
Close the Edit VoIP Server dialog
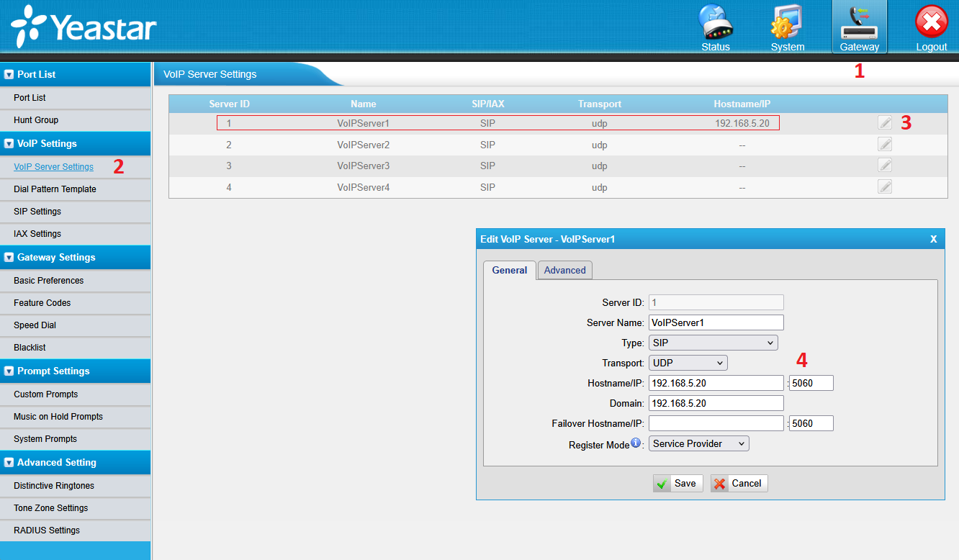click(x=933, y=239)
